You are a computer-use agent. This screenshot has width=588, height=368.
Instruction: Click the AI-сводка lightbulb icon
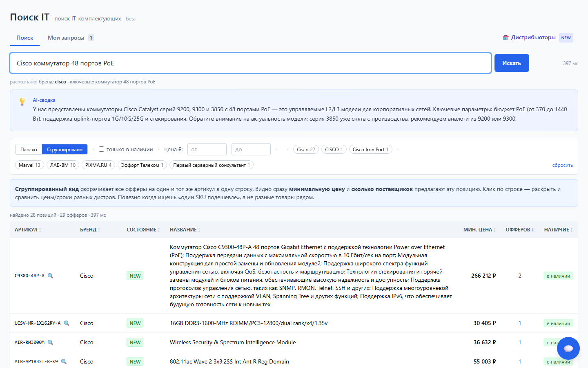pos(22,101)
